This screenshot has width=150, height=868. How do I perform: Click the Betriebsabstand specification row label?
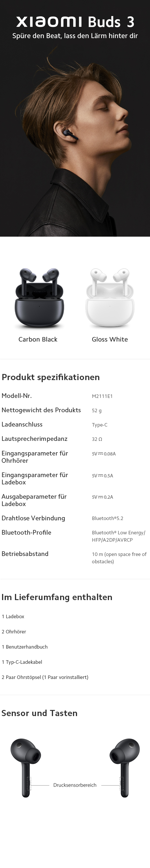click(x=25, y=554)
